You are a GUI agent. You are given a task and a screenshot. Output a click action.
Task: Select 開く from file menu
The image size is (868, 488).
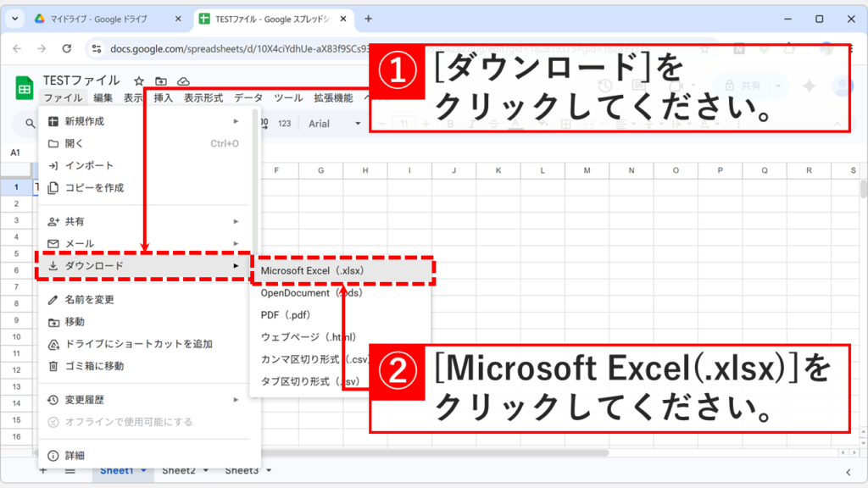144,143
